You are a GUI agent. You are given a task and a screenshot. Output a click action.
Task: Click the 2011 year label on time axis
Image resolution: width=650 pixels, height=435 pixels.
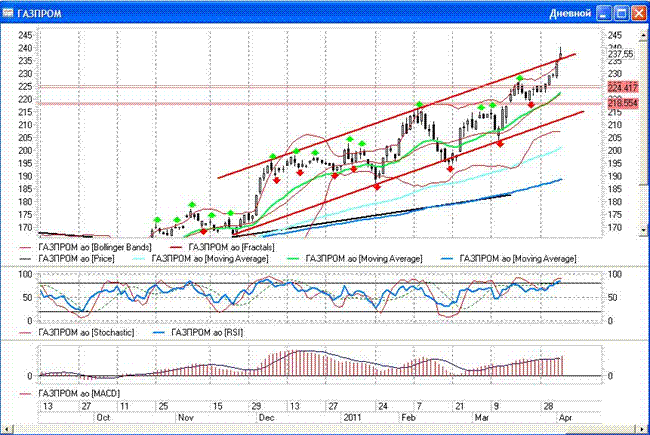[352, 417]
